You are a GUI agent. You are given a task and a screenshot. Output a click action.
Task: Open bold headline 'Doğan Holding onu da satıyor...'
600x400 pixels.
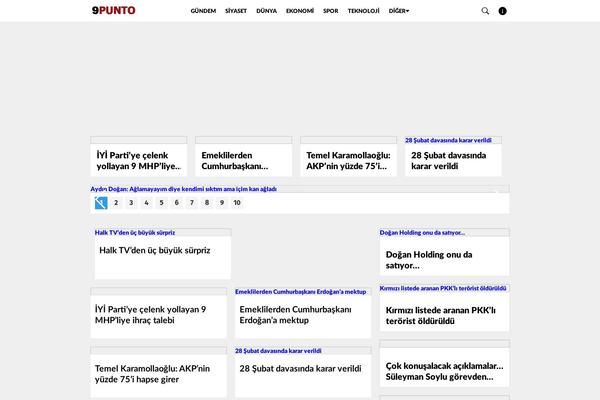point(429,260)
